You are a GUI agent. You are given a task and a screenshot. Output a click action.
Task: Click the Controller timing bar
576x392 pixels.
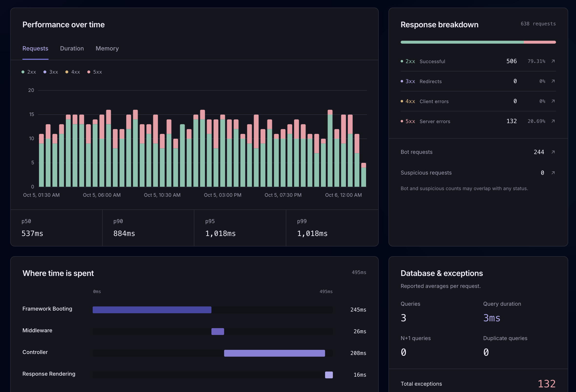pyautogui.click(x=274, y=353)
